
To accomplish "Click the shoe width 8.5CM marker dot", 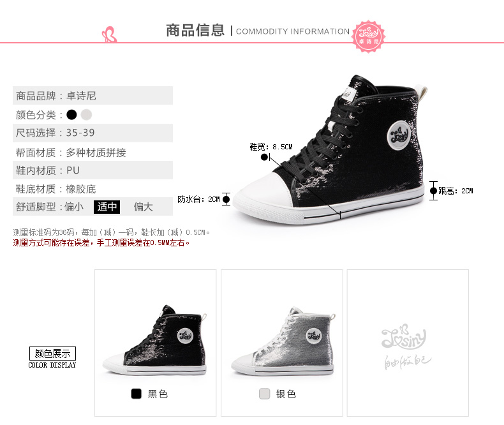I will (264, 157).
